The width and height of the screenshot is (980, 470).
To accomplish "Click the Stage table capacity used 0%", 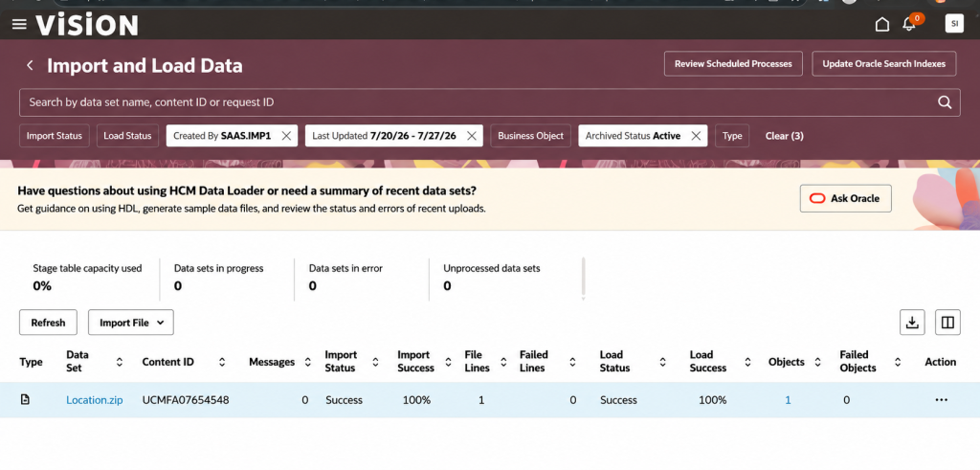I will (42, 286).
